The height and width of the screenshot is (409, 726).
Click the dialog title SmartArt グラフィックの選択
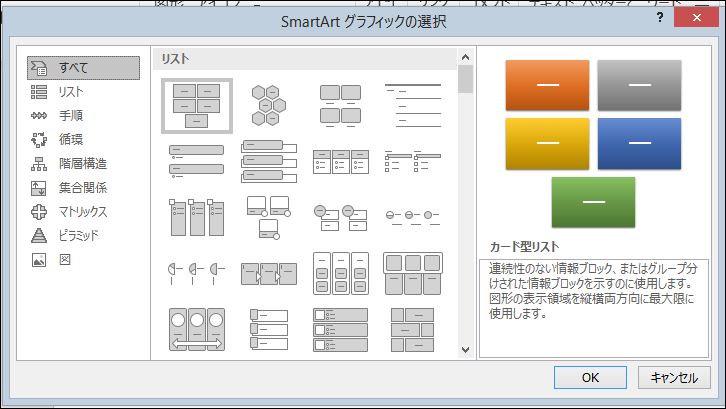point(363,22)
